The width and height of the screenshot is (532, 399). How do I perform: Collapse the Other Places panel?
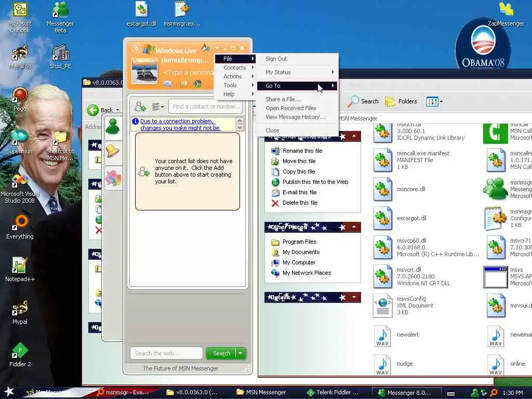pos(354,227)
